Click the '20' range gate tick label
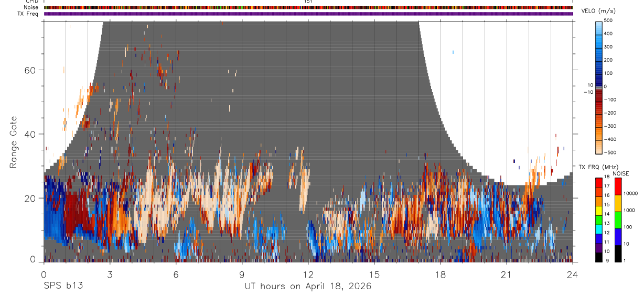This screenshot has width=644, height=297. [29, 198]
